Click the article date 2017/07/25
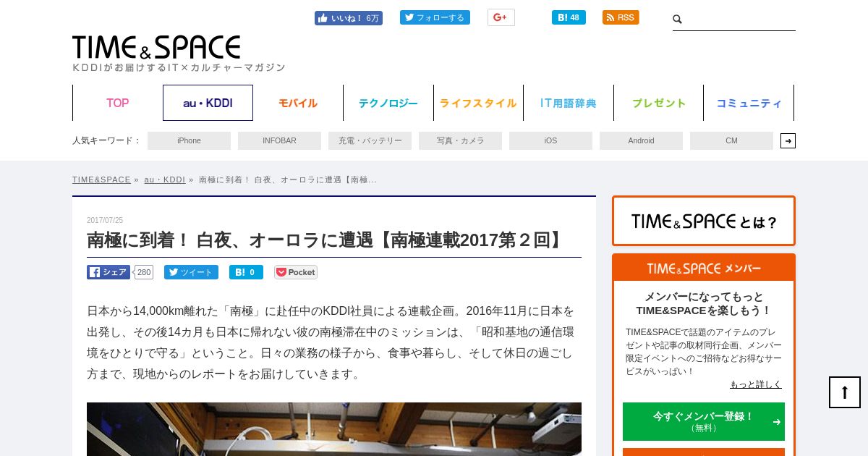The height and width of the screenshot is (456, 868). click(105, 220)
